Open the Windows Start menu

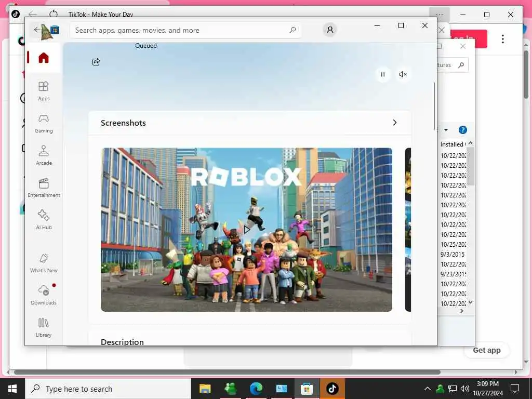[12, 389]
